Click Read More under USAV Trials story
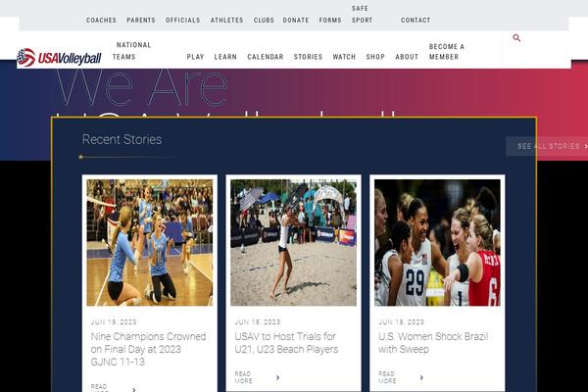 tap(243, 377)
